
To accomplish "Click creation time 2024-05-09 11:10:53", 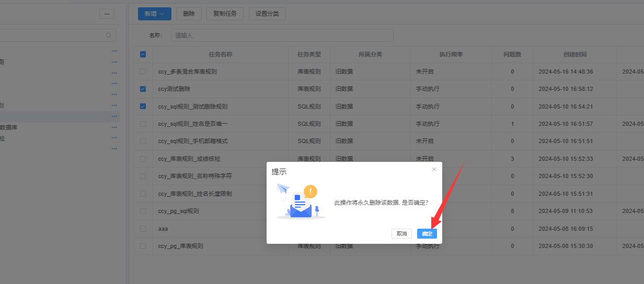I will pyautogui.click(x=566, y=211).
